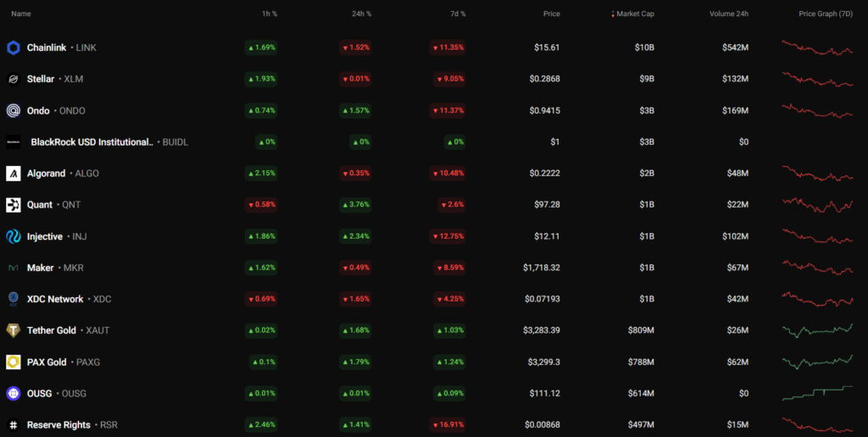Click the Injective logo icon

(x=14, y=236)
